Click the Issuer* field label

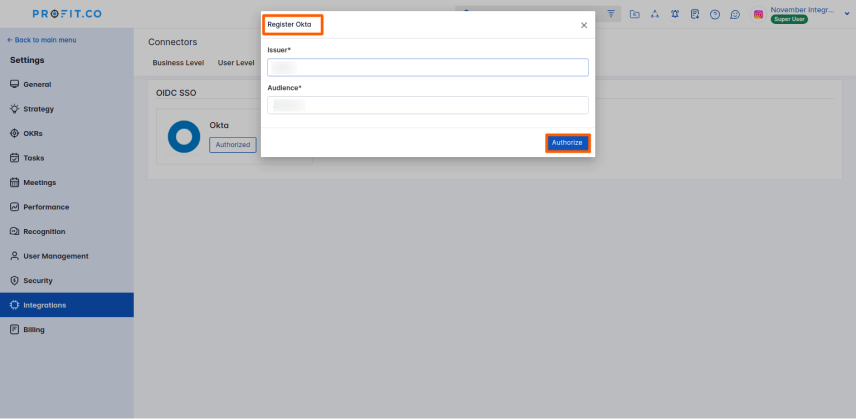(279, 50)
